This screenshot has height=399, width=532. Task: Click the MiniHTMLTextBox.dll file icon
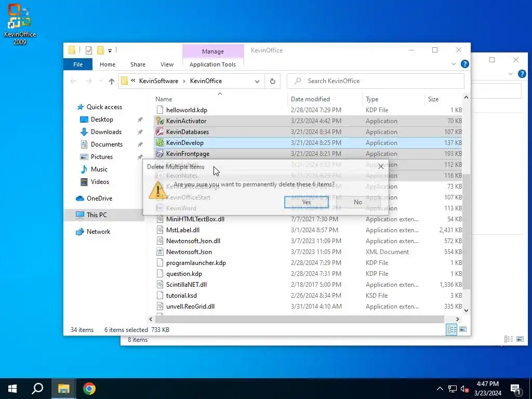160,219
